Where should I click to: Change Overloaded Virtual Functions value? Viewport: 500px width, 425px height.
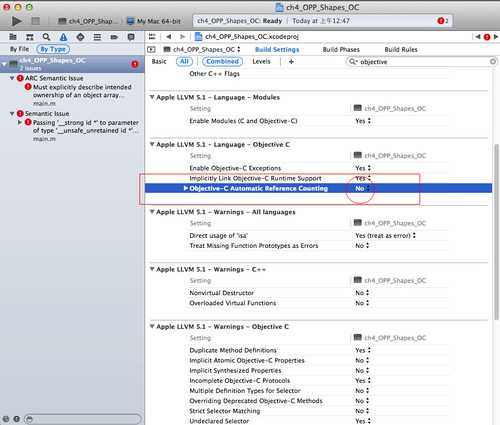click(362, 303)
